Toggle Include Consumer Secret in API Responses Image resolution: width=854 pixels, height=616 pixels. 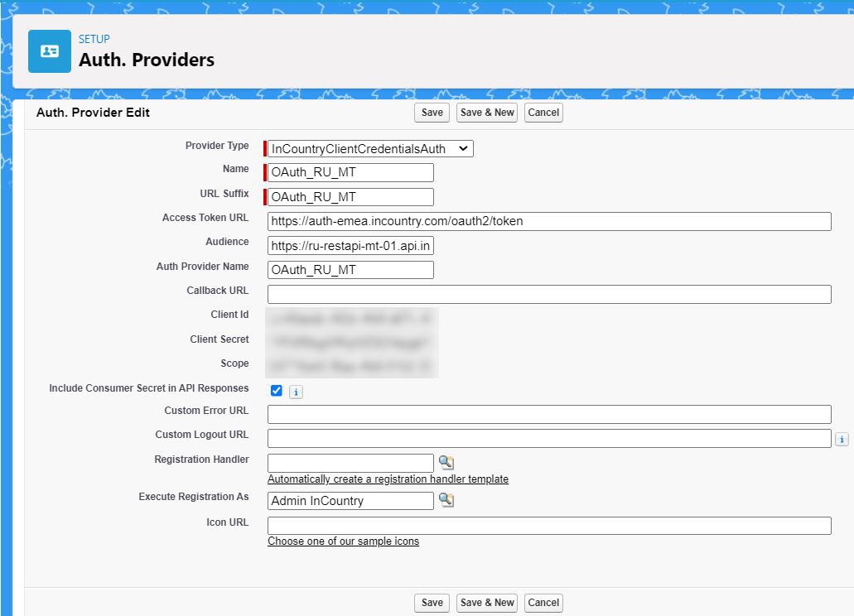[276, 389]
